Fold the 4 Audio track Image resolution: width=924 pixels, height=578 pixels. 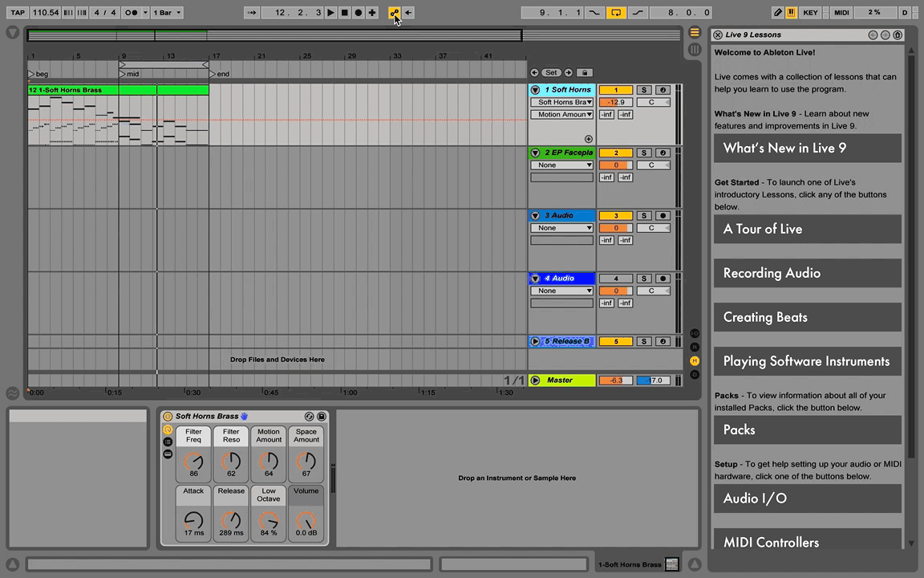coord(535,279)
